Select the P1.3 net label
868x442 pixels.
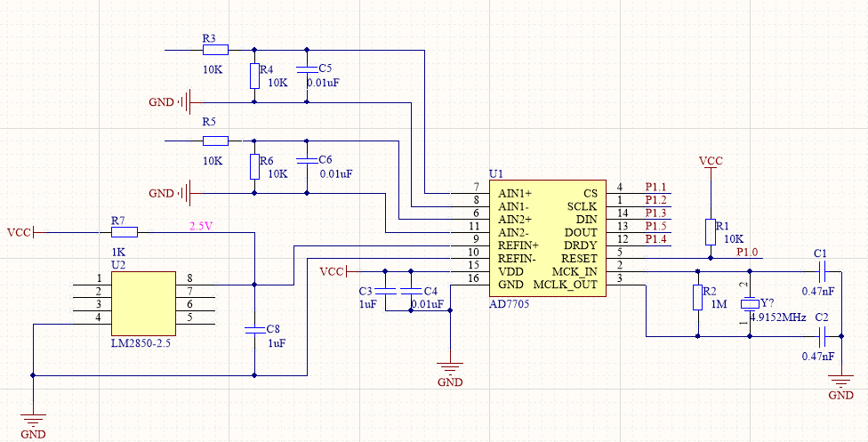pos(655,213)
